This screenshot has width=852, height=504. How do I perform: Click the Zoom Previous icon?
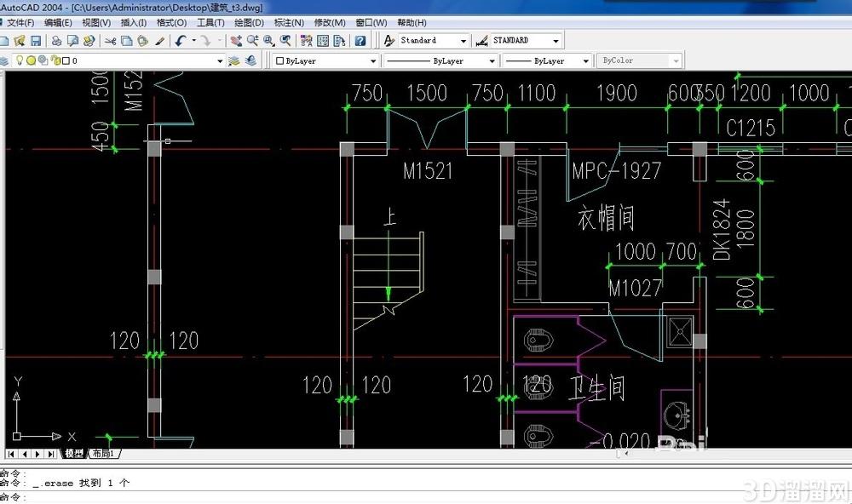point(285,41)
